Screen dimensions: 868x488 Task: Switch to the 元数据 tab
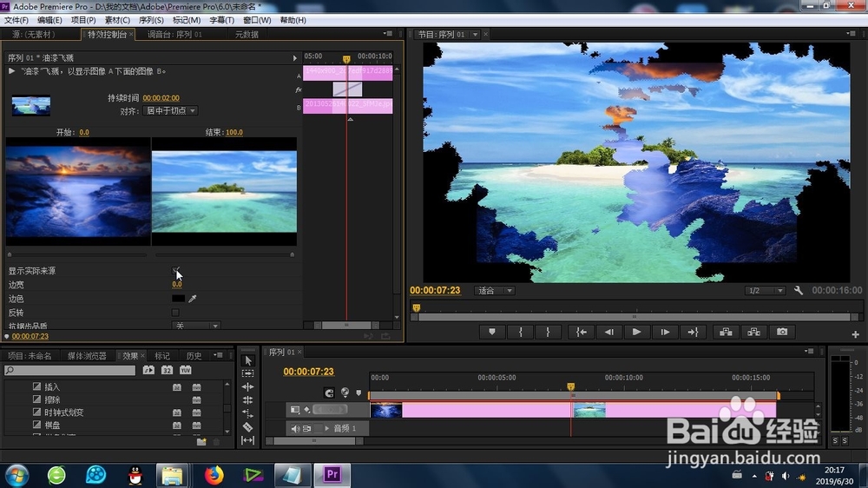247,35
